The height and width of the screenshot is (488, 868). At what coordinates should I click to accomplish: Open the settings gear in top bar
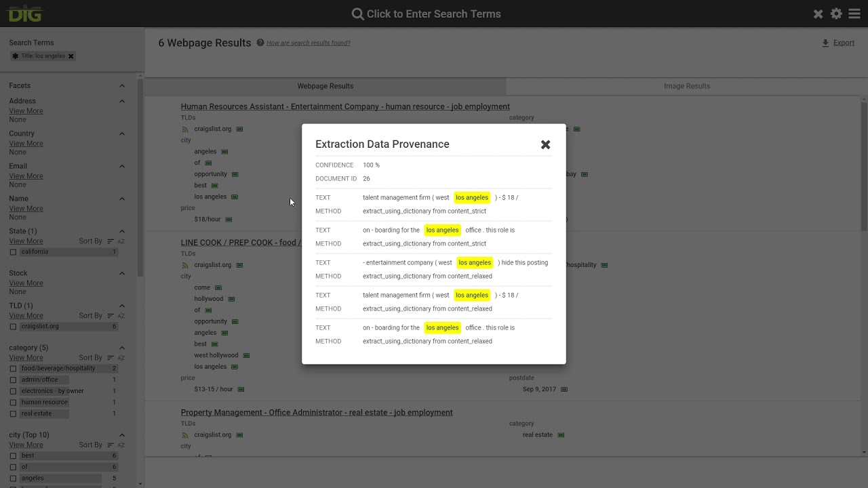coord(836,14)
